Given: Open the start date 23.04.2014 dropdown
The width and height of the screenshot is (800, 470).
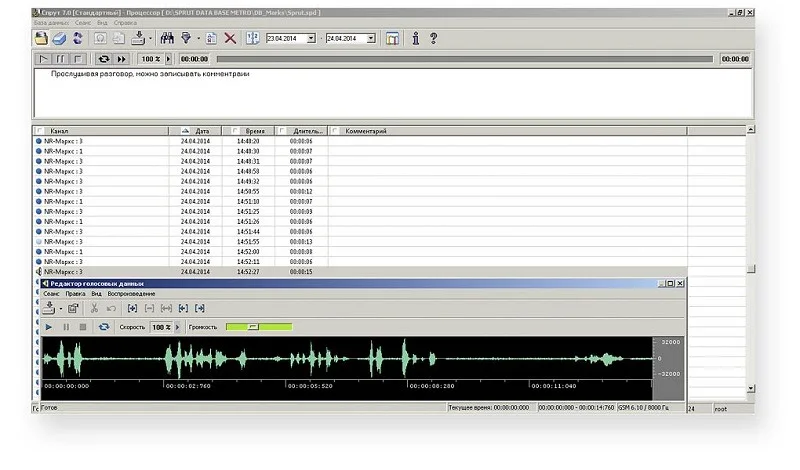Looking at the screenshot, I should click(311, 38).
